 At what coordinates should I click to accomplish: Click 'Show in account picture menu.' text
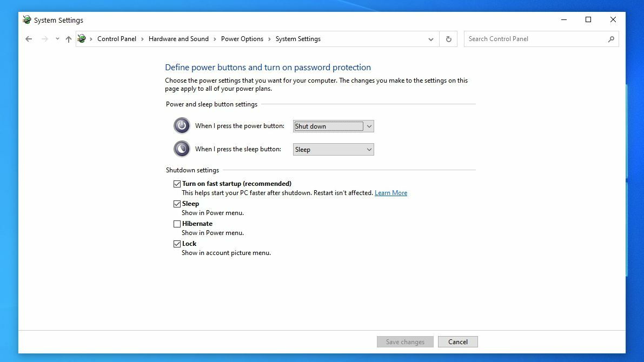tap(227, 253)
